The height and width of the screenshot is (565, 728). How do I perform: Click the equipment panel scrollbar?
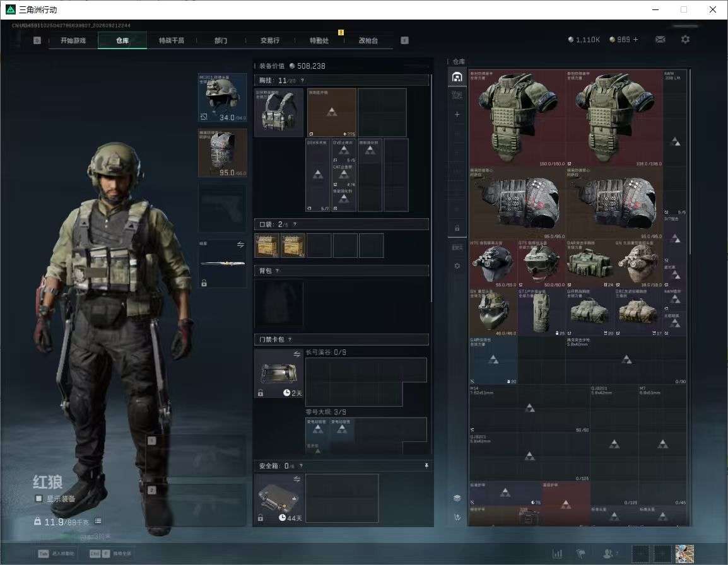pos(432,188)
